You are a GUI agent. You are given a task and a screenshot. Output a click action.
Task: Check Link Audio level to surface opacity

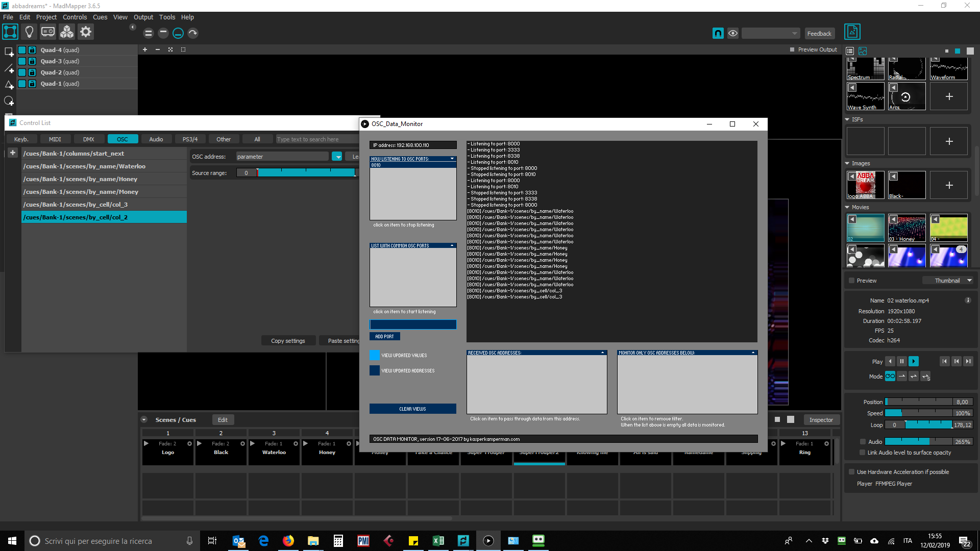(863, 453)
